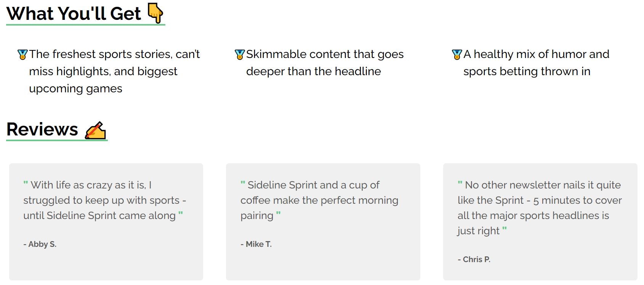Click the medal icon beside healthy mix of humor

point(457,55)
